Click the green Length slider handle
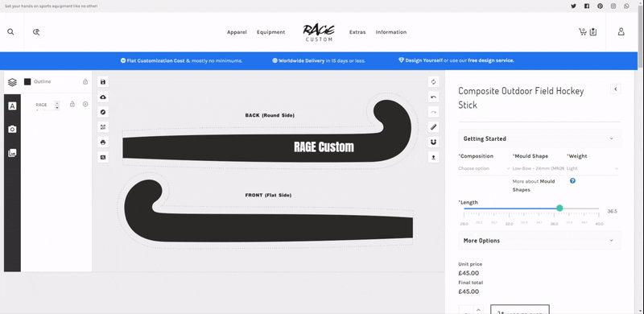This screenshot has height=314, width=644. [559, 209]
